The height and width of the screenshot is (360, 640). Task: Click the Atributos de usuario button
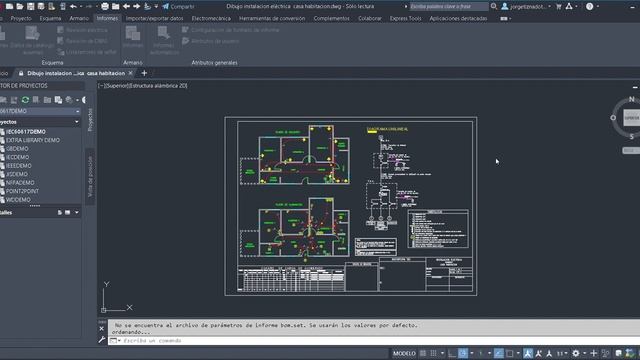point(211,41)
